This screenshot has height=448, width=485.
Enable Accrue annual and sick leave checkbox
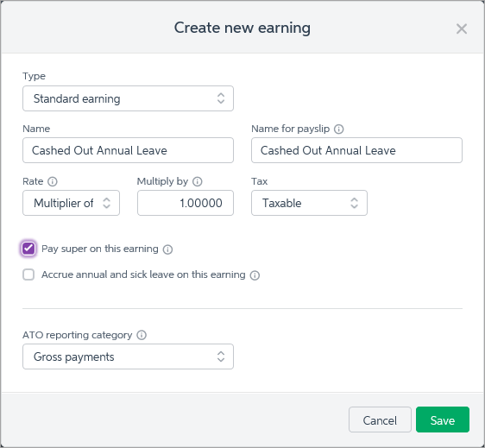point(28,274)
